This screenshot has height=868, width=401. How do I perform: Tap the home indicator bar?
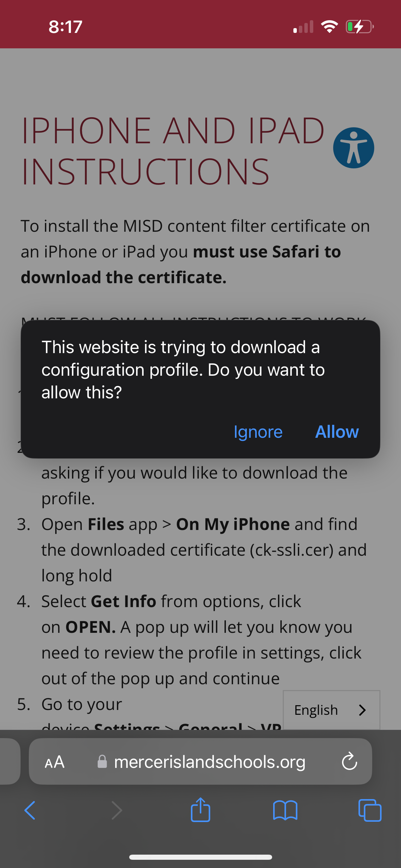click(200, 857)
